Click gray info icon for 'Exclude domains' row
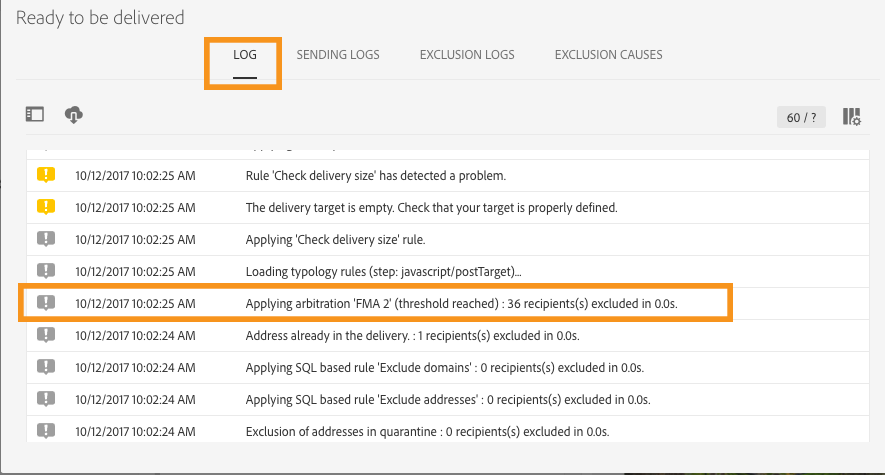This screenshot has width=885, height=475. (46, 367)
